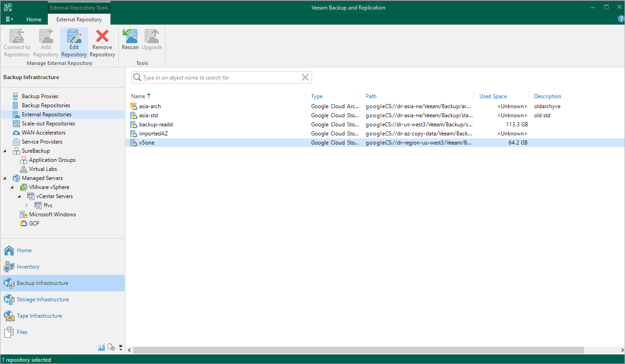625x364 pixels.
Task: Select Virtual Labs in the tree
Action: 43,169
